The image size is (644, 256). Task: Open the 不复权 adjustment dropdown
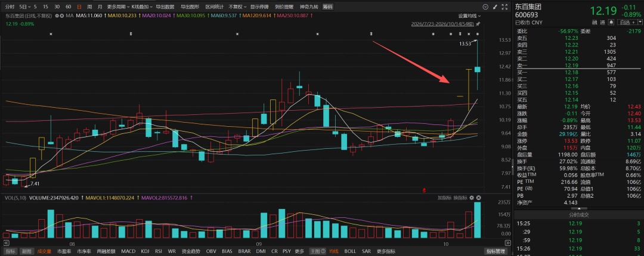click(237, 7)
